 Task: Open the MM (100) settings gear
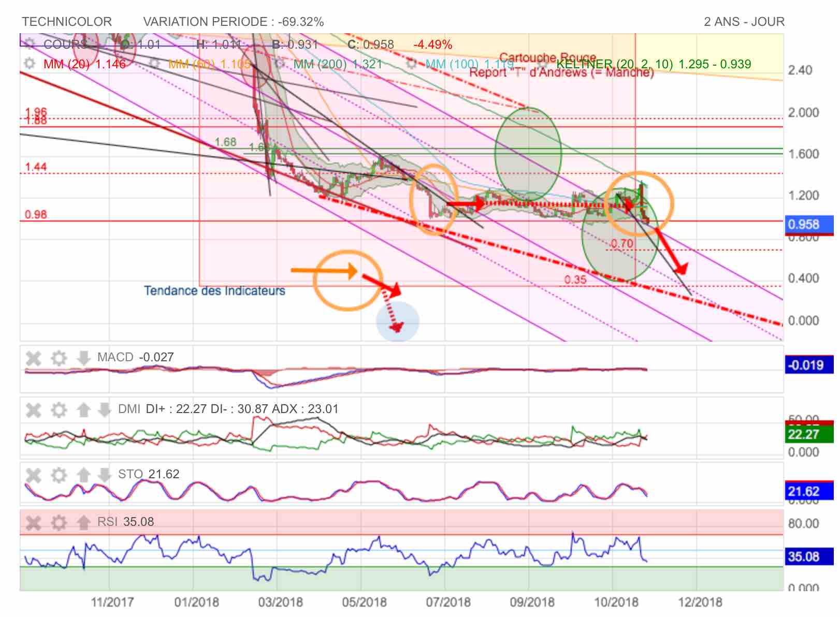[x=412, y=64]
